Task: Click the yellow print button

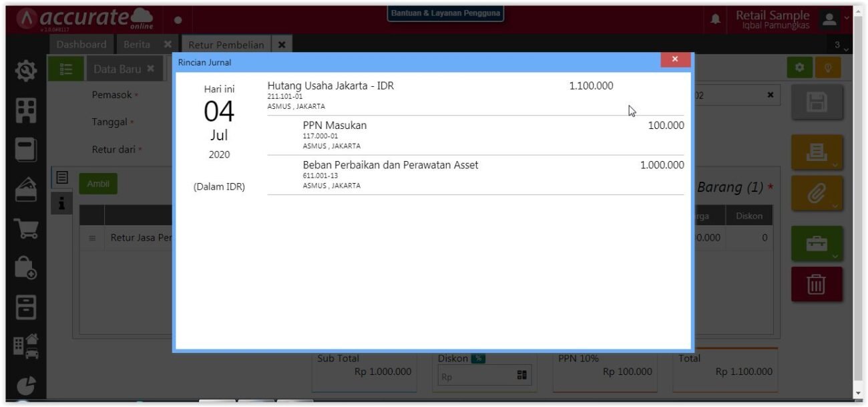Action: 817,152
